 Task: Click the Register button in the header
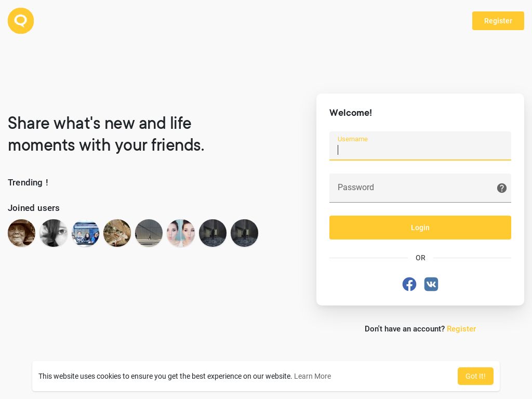point(498,21)
